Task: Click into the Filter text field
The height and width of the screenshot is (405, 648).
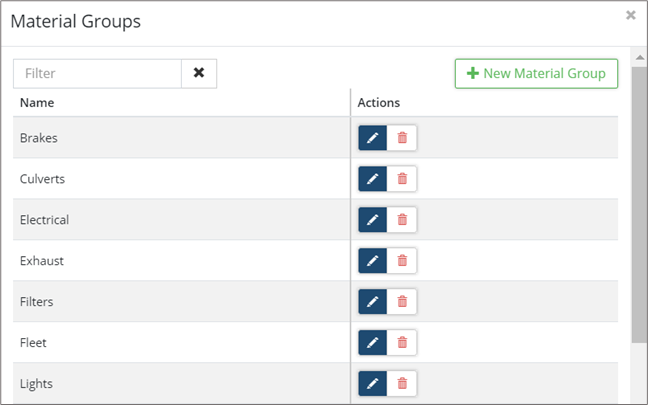Action: 97,73
